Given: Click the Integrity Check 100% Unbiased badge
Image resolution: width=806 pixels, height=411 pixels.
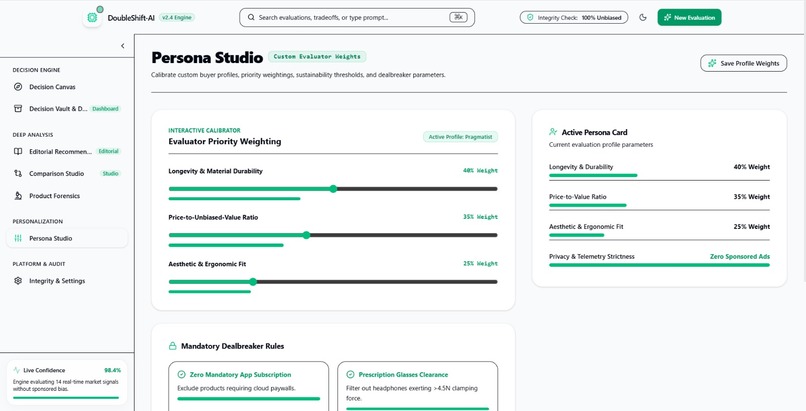Looking at the screenshot, I should click(574, 17).
